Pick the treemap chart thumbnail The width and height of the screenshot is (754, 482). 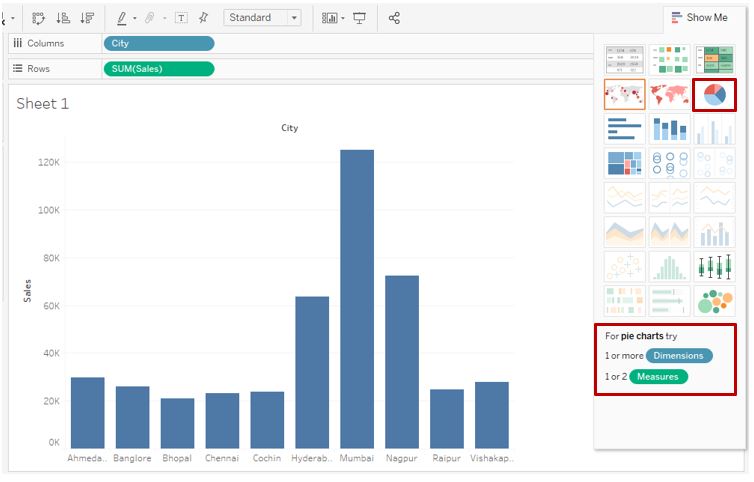[624, 164]
